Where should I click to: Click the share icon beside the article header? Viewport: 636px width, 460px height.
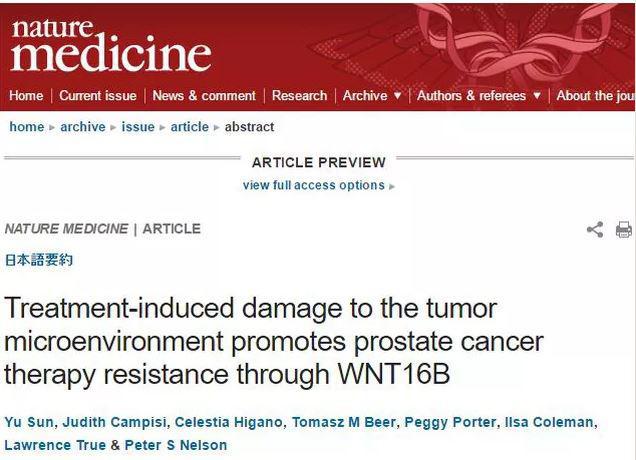(595, 230)
